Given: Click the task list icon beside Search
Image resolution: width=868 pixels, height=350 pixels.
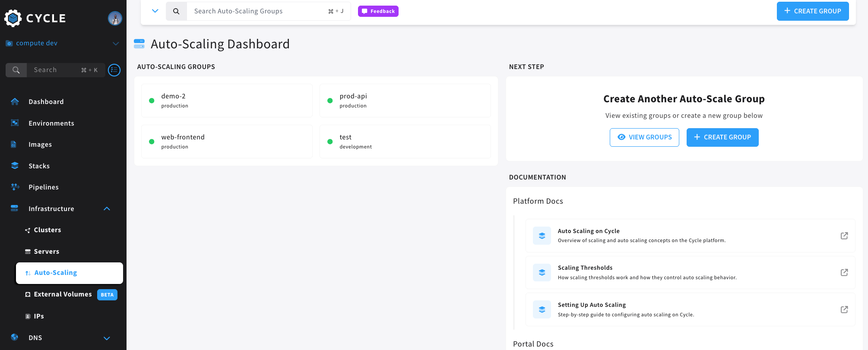Looking at the screenshot, I should tap(114, 70).
